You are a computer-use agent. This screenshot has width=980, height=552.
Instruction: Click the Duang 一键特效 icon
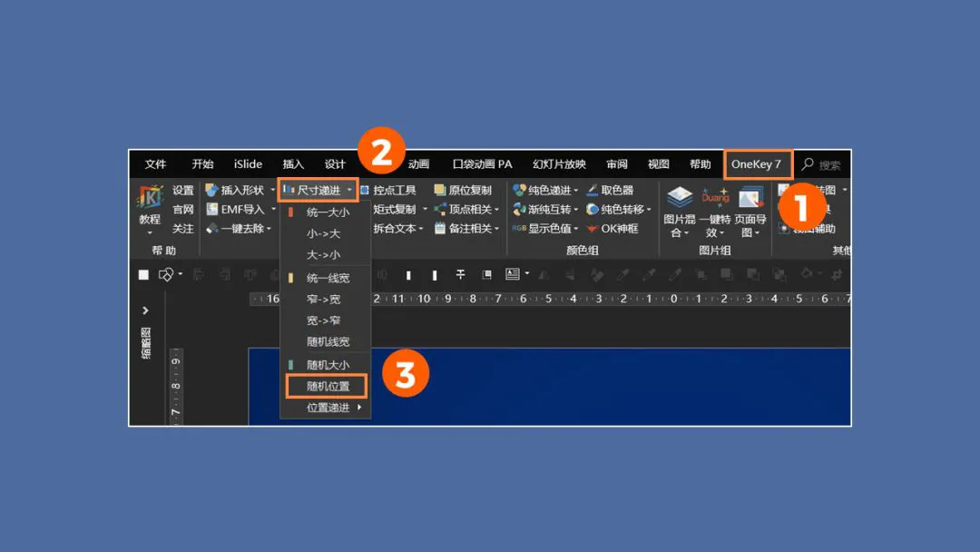click(715, 198)
